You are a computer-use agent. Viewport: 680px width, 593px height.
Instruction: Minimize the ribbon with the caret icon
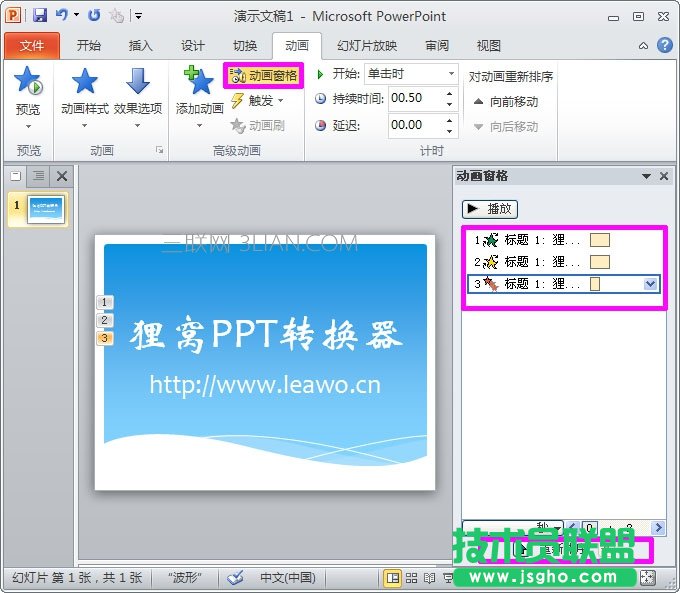click(x=644, y=46)
